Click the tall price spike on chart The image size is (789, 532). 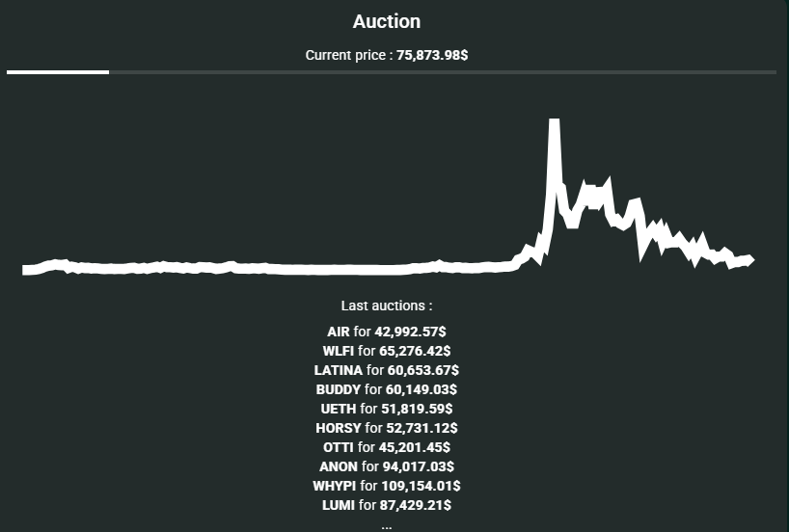pyautogui.click(x=554, y=145)
